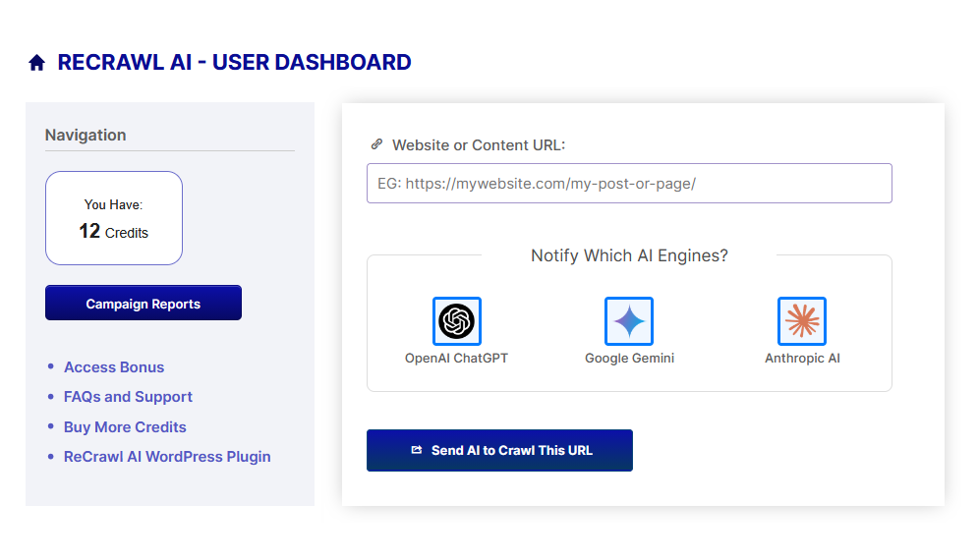Select the OpenAI ChatGPT engine icon
Screen dimensions: 978x560
click(x=456, y=321)
